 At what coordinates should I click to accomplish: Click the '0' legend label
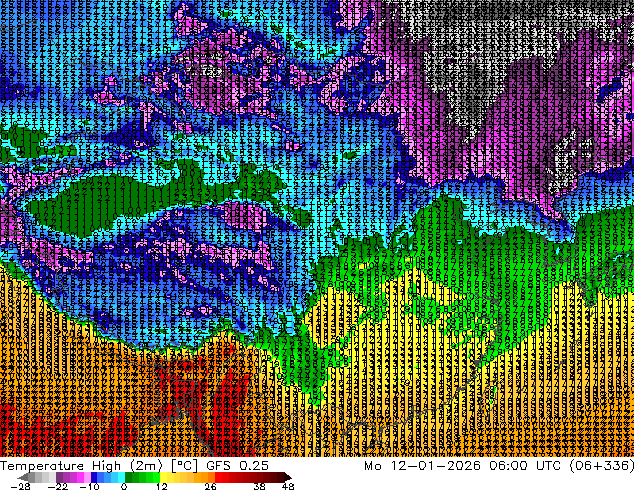pyautogui.click(x=124, y=486)
